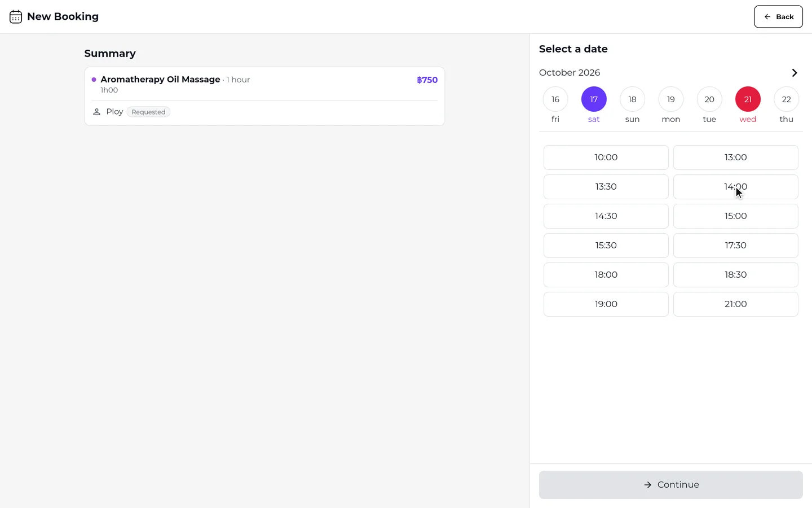Click the 1h00 duration text
The image size is (812, 508).
(x=109, y=90)
